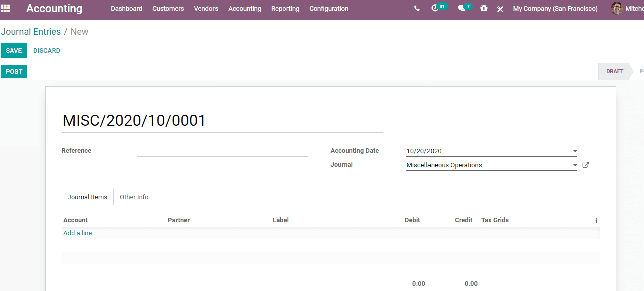Viewport: 644px width, 291px height.
Task: Click the gift box icon
Action: [483, 8]
